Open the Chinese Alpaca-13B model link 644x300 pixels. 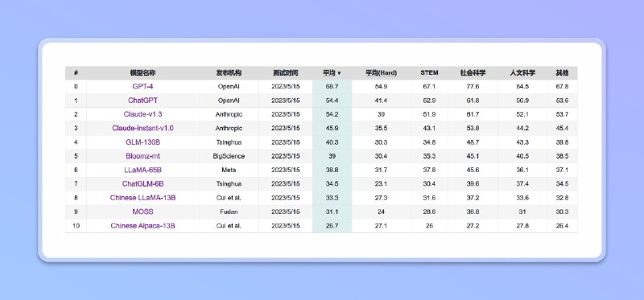pyautogui.click(x=142, y=226)
